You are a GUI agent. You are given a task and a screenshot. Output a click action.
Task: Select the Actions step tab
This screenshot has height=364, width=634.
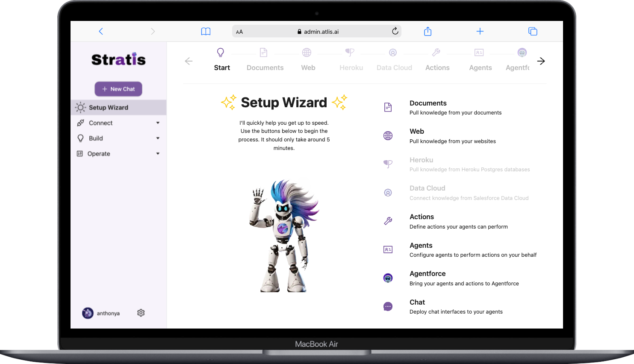pos(437,60)
